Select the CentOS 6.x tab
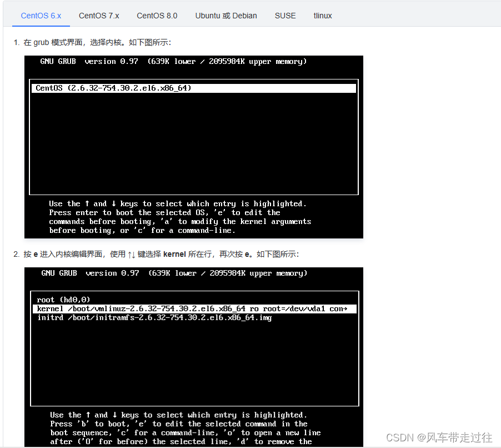The image size is (501, 448). pyautogui.click(x=41, y=16)
